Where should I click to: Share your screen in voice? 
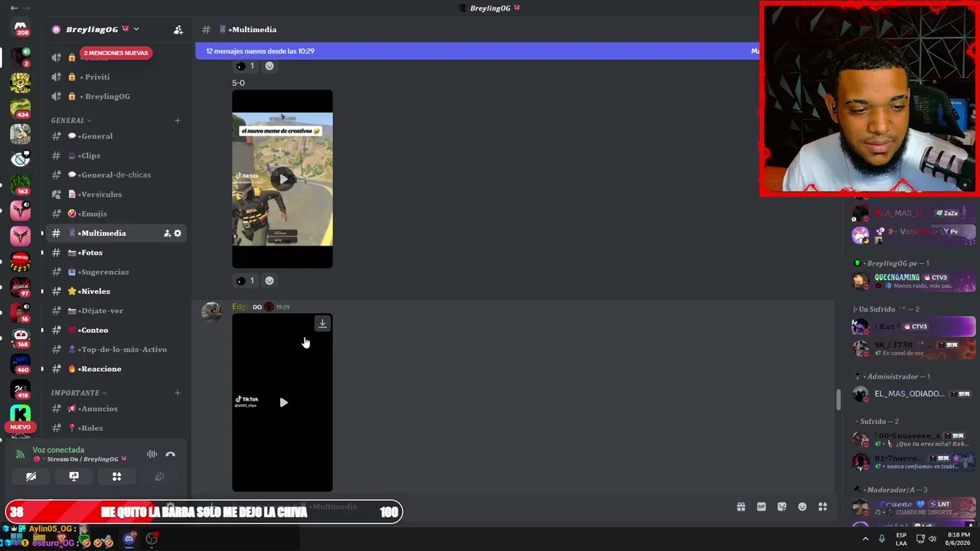pyautogui.click(x=73, y=477)
